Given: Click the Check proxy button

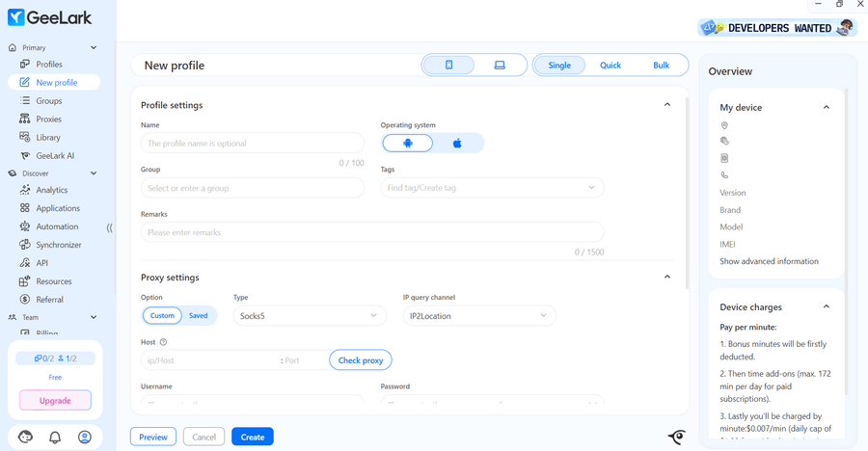Looking at the screenshot, I should tap(361, 360).
